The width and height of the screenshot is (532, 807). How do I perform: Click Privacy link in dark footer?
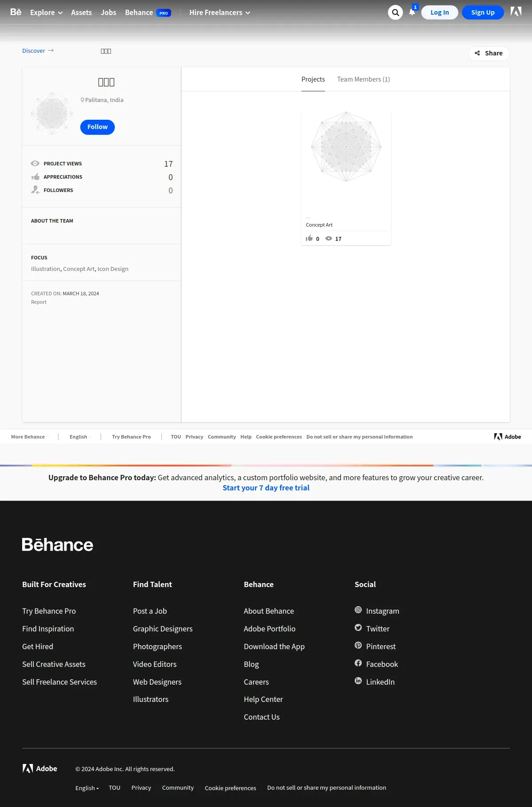141,787
